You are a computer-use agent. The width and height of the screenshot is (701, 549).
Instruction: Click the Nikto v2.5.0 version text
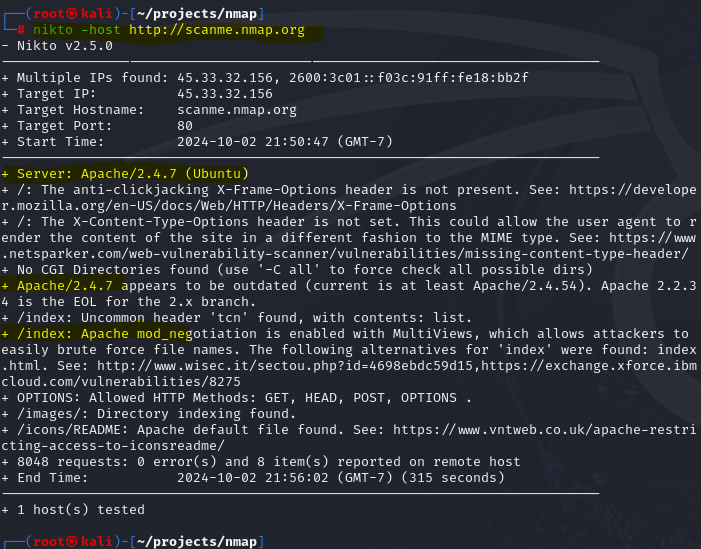[x=65, y=46]
